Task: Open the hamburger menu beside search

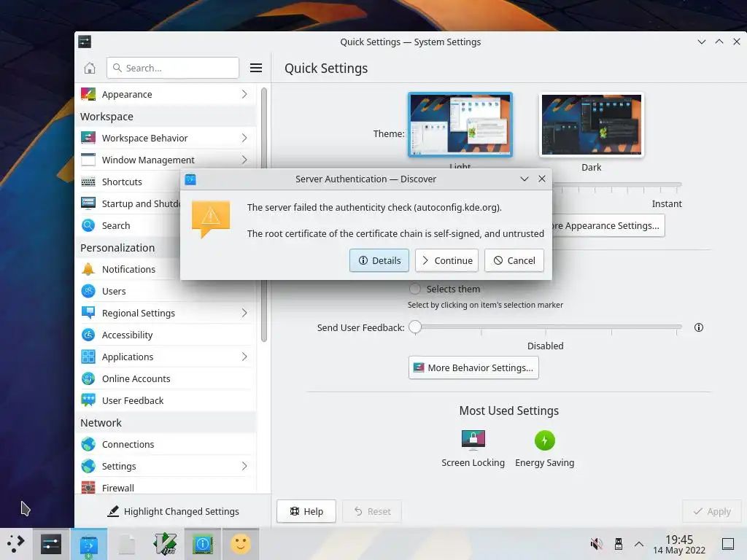Action: (256, 68)
